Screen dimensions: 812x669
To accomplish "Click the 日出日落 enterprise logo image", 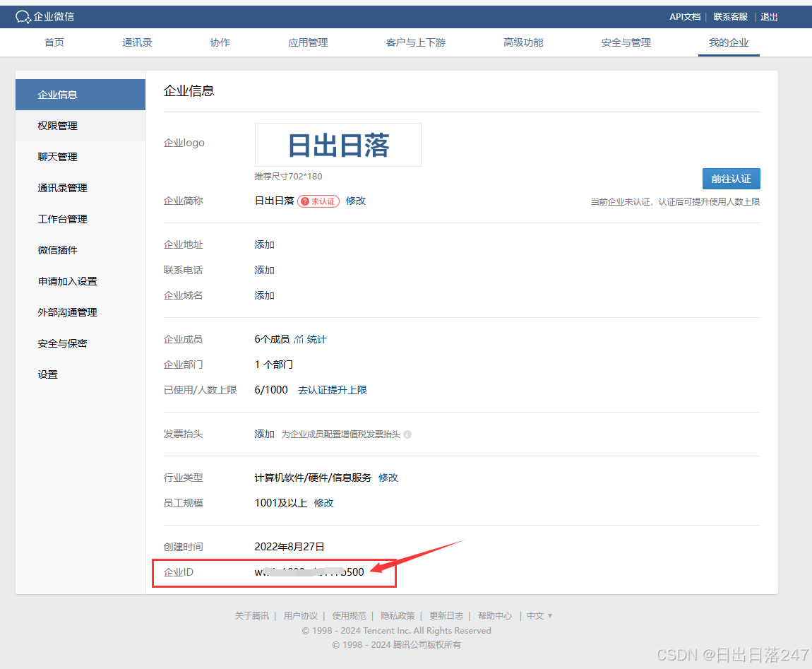I will pos(338,145).
